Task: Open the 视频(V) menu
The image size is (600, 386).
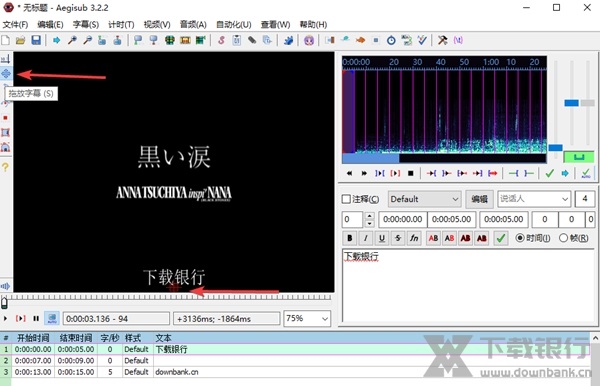Action: [x=157, y=24]
